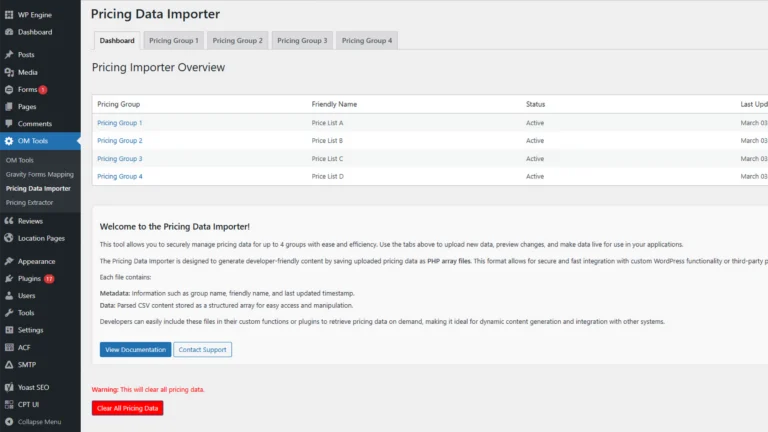Viewport: 768px width, 432px height.
Task: Open the Pricing Group 1 tab
Action: click(174, 41)
